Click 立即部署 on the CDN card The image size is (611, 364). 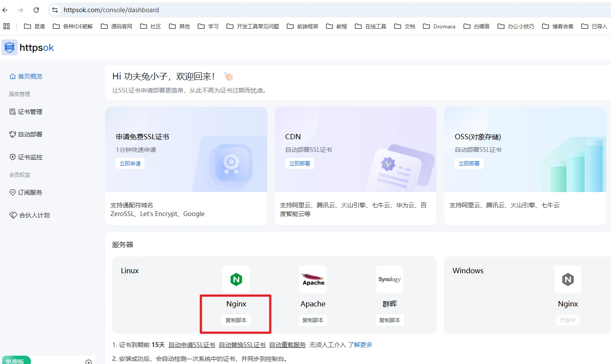coord(299,163)
